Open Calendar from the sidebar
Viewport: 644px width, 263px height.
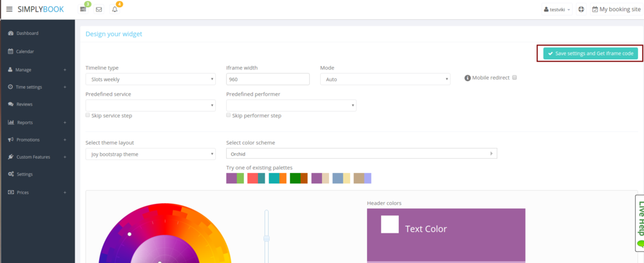(24, 51)
